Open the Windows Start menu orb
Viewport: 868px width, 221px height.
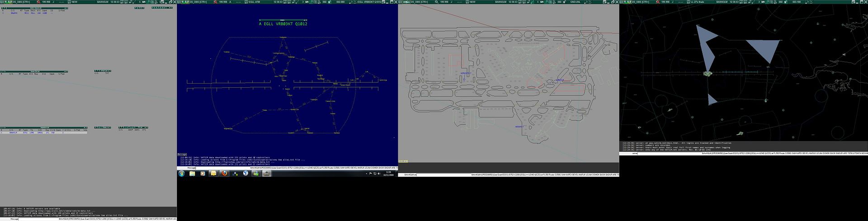(181, 174)
